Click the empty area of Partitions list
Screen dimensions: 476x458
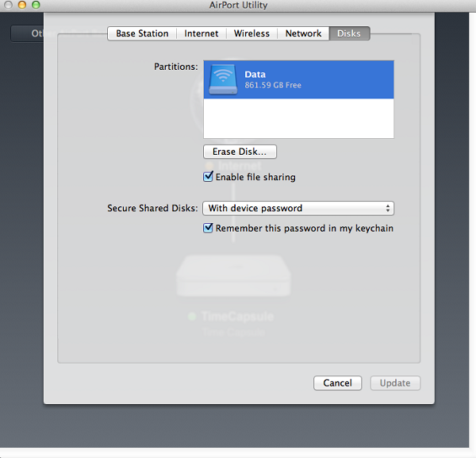click(x=298, y=118)
